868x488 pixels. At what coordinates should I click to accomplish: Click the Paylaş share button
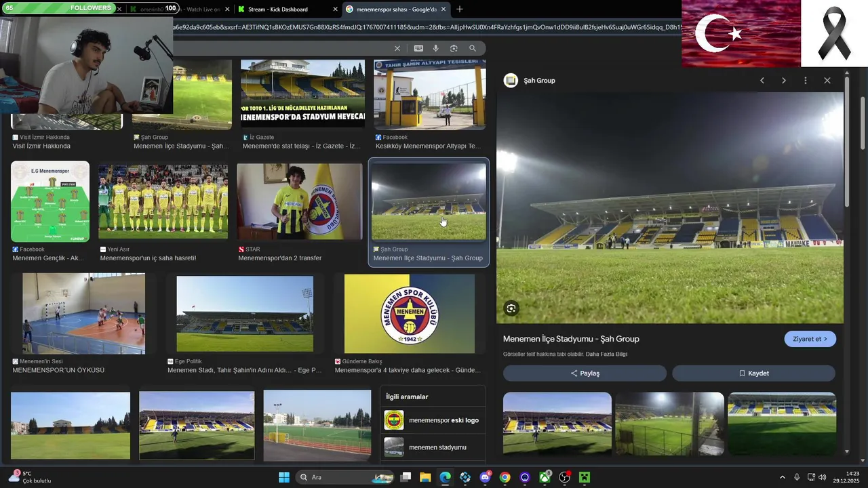point(585,373)
